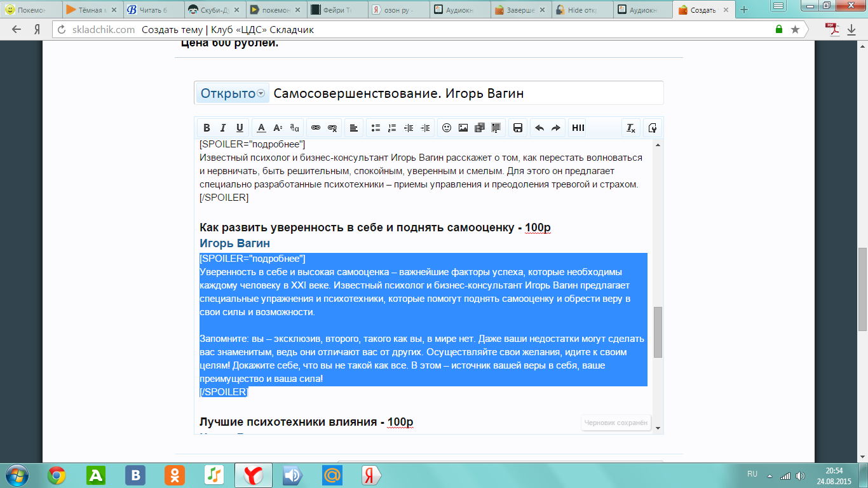Image resolution: width=868 pixels, height=488 pixels.
Task: Open Odnoklassniki from the taskbar
Action: point(173,475)
